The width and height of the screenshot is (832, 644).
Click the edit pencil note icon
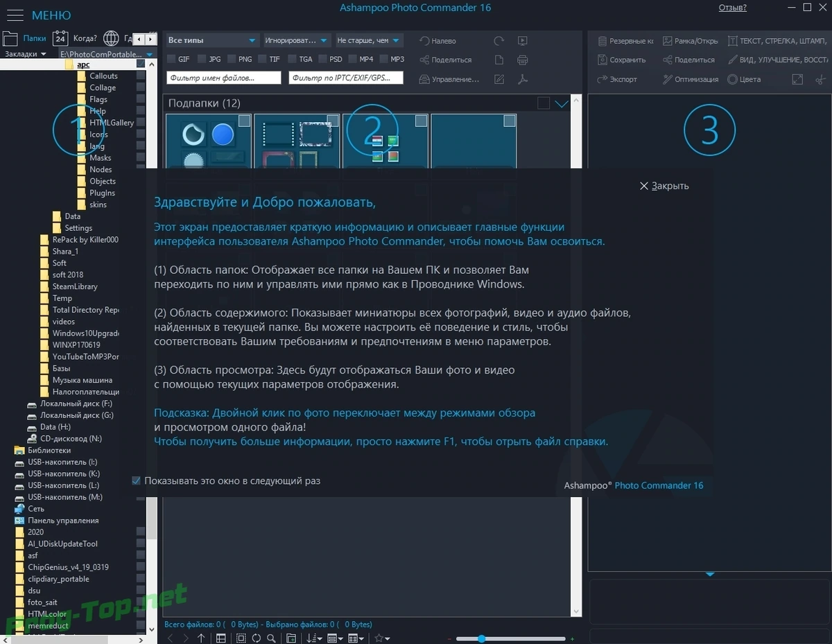point(499,79)
